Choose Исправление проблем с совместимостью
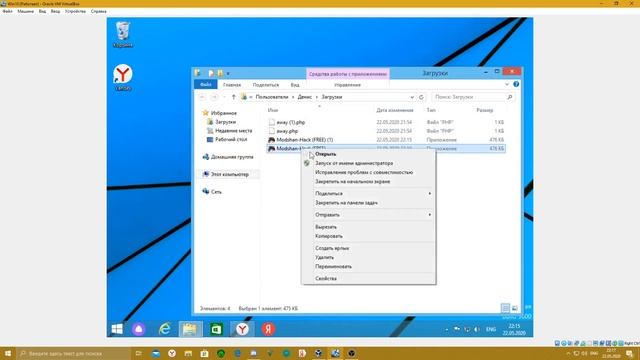The width and height of the screenshot is (640, 360). tap(364, 172)
